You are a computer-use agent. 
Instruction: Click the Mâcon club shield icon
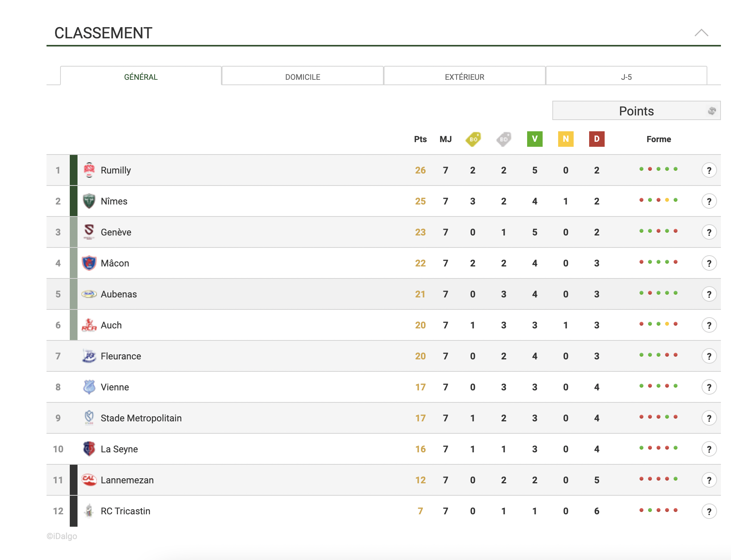click(x=89, y=263)
